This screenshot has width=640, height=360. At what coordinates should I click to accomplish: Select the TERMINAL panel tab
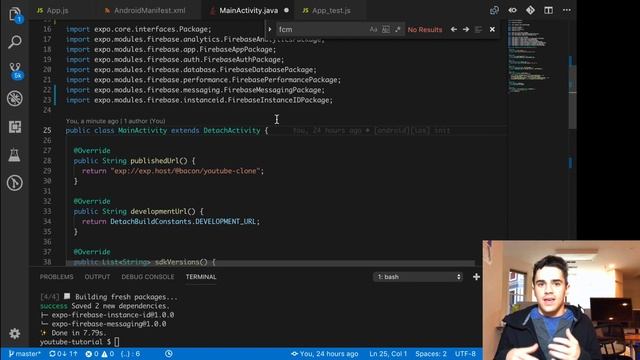201,277
